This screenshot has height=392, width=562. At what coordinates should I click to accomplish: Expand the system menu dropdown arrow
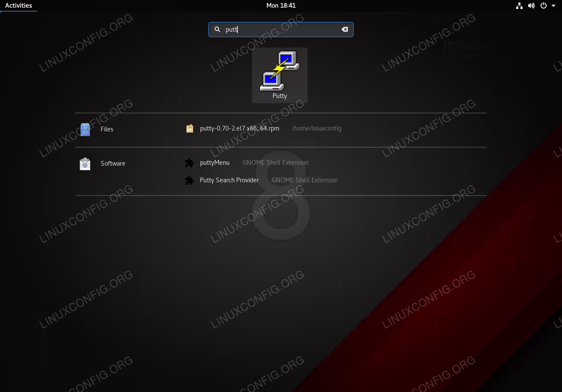(x=553, y=6)
